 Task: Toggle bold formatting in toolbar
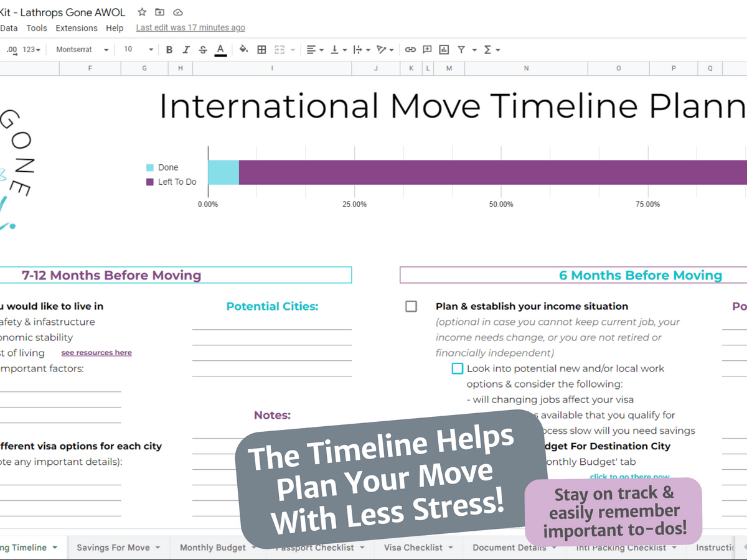pos(169,50)
